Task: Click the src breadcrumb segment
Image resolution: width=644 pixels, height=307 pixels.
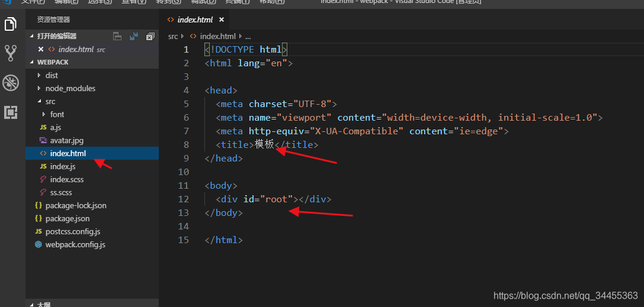Action: (173, 36)
